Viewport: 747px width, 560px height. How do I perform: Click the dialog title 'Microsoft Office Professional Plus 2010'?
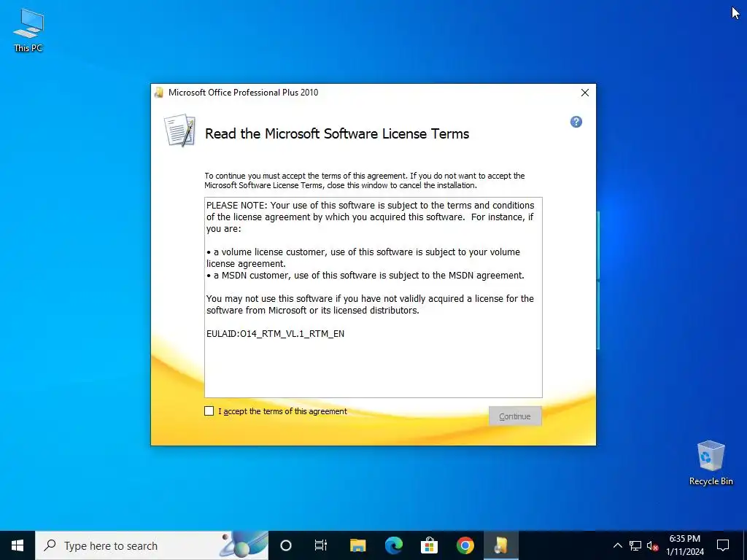[x=244, y=93]
